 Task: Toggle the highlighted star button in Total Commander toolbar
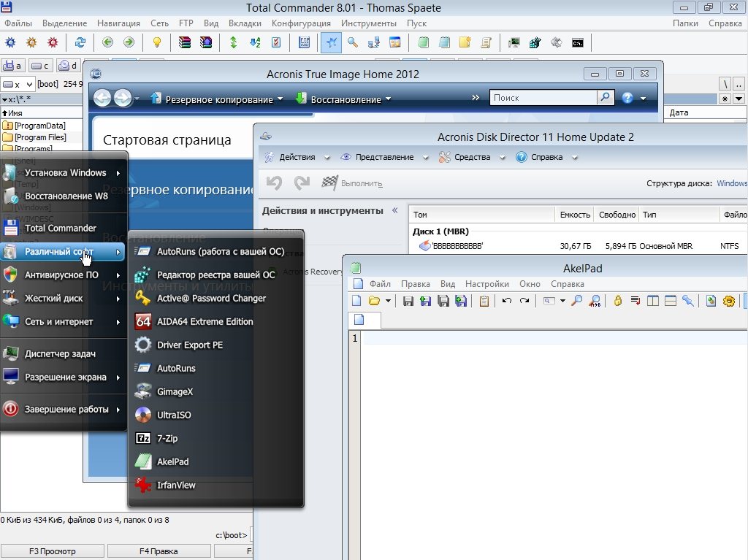332,42
